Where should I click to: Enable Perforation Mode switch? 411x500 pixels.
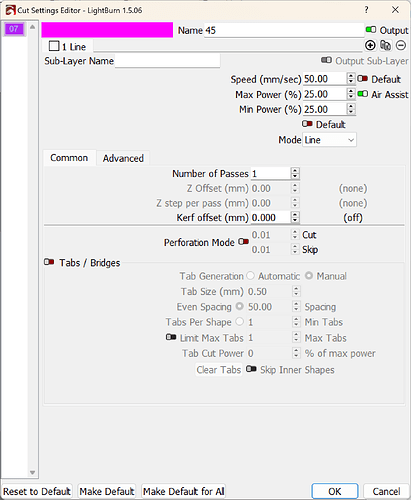click(x=243, y=242)
